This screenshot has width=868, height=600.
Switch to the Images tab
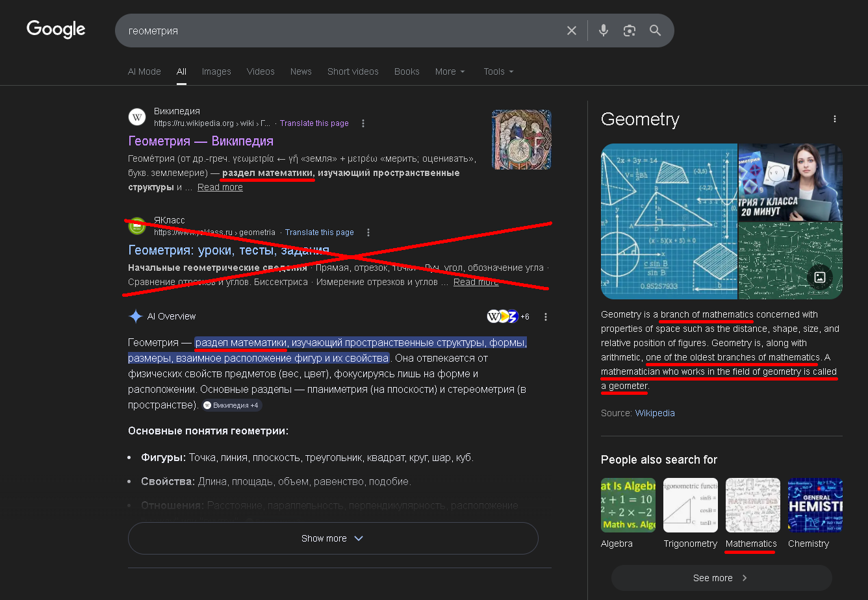click(216, 71)
